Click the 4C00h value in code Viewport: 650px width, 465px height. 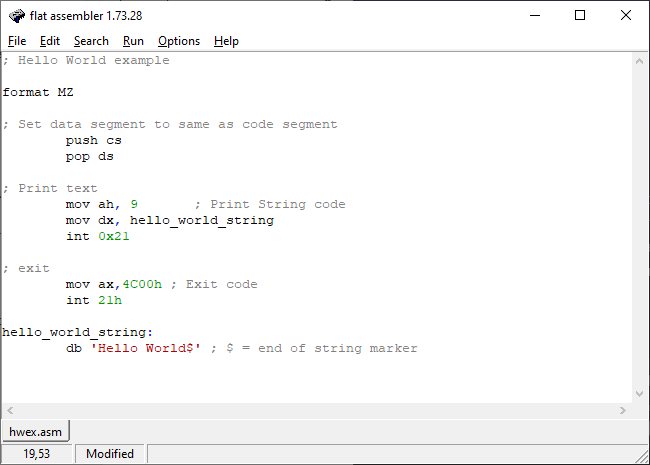(142, 284)
